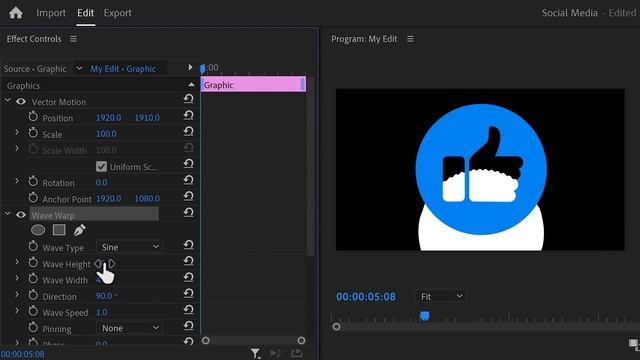Edit the Rotation value 0.0

click(x=102, y=182)
